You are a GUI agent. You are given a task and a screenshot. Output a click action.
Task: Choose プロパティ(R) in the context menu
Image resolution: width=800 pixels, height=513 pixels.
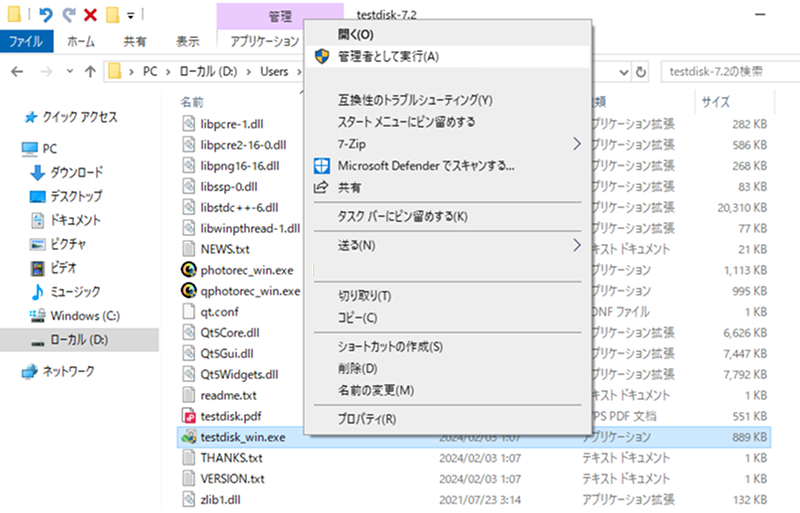pyautogui.click(x=447, y=419)
